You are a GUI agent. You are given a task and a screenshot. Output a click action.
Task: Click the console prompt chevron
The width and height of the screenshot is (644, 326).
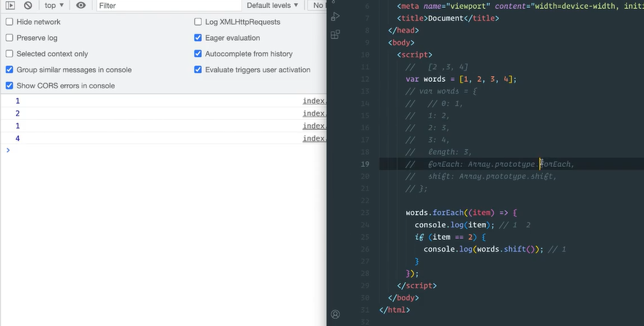click(x=8, y=150)
